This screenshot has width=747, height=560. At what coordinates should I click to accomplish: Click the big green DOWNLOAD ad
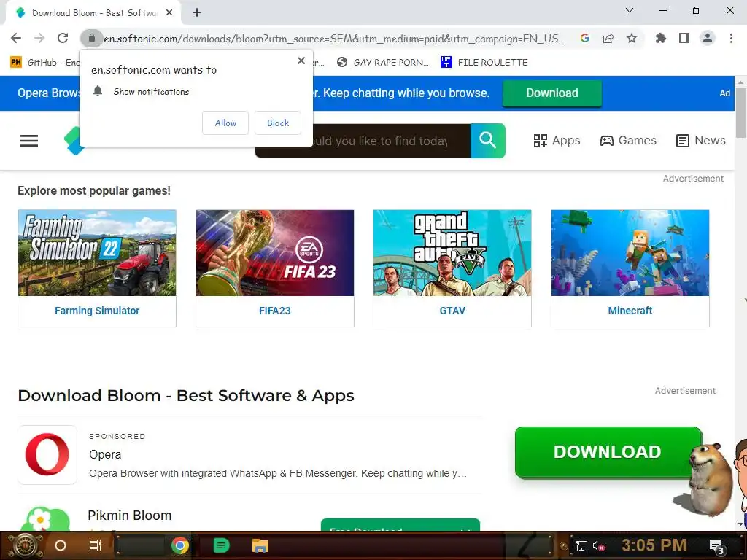click(x=608, y=452)
